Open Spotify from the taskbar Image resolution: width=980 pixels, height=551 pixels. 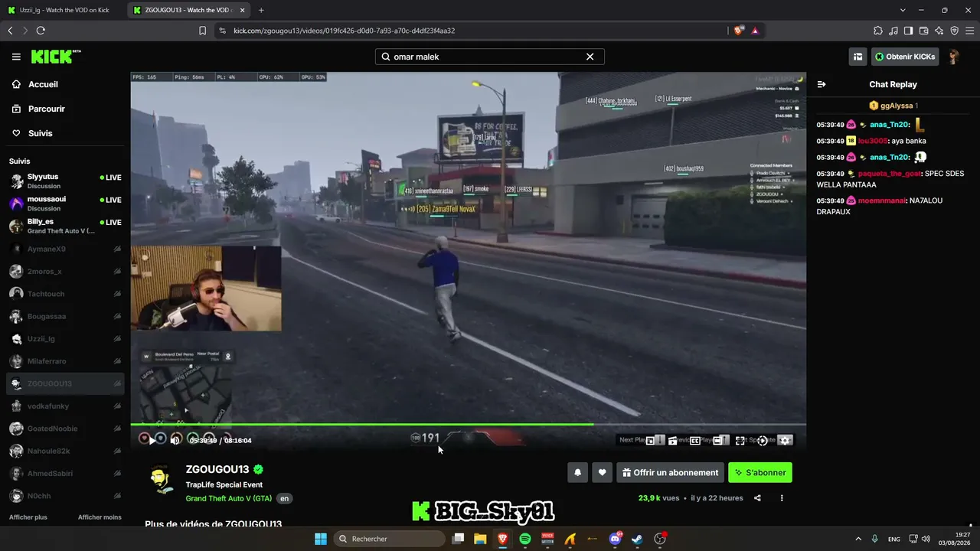(x=525, y=539)
